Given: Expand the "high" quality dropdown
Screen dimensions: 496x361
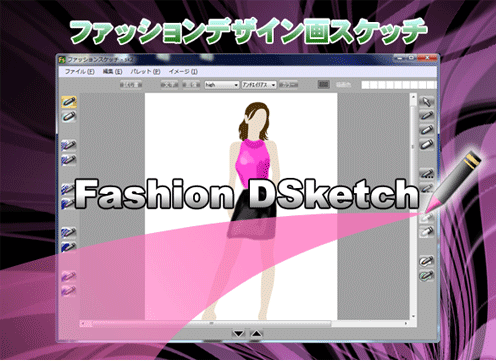Looking at the screenshot, I should [x=222, y=85].
